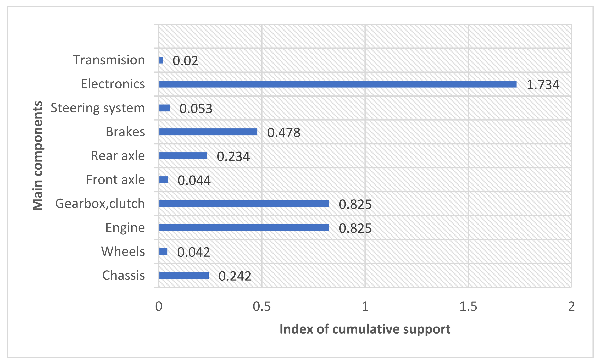Click the Electronics bar in the chart

click(338, 84)
